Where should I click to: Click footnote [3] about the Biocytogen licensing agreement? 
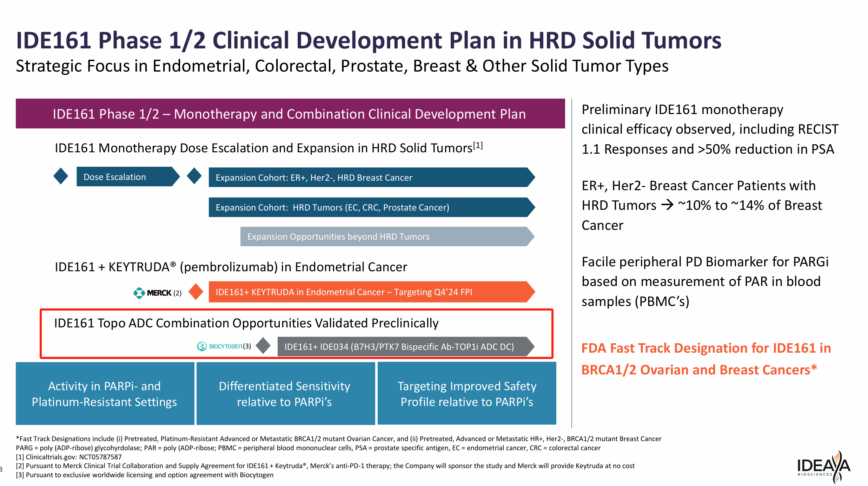(145, 475)
